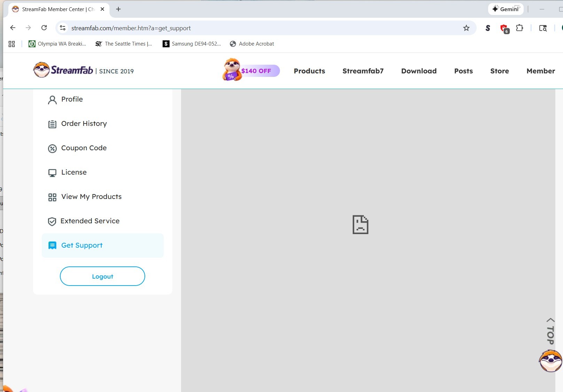
Task: Click the Gemini button
Action: point(506,9)
